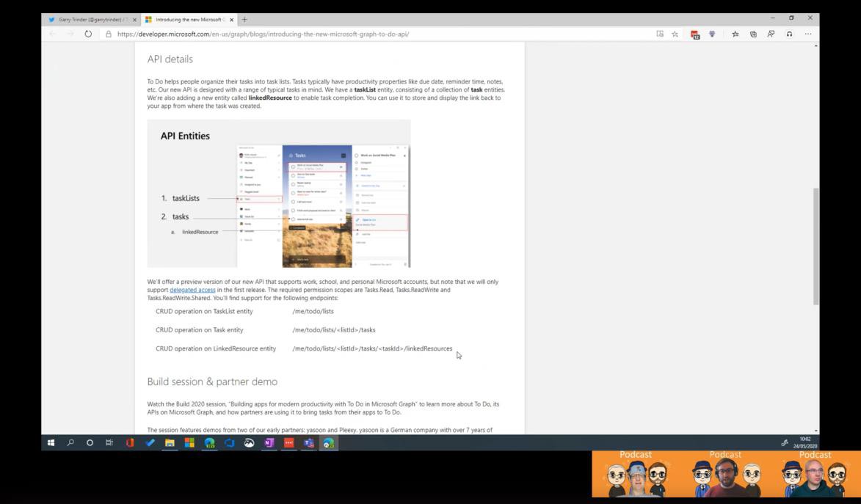Switch to the Garry Trinder Twitter tab

[x=91, y=20]
